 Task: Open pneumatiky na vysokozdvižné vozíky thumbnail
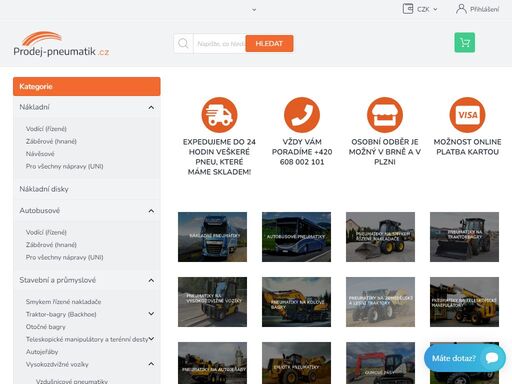212,302
